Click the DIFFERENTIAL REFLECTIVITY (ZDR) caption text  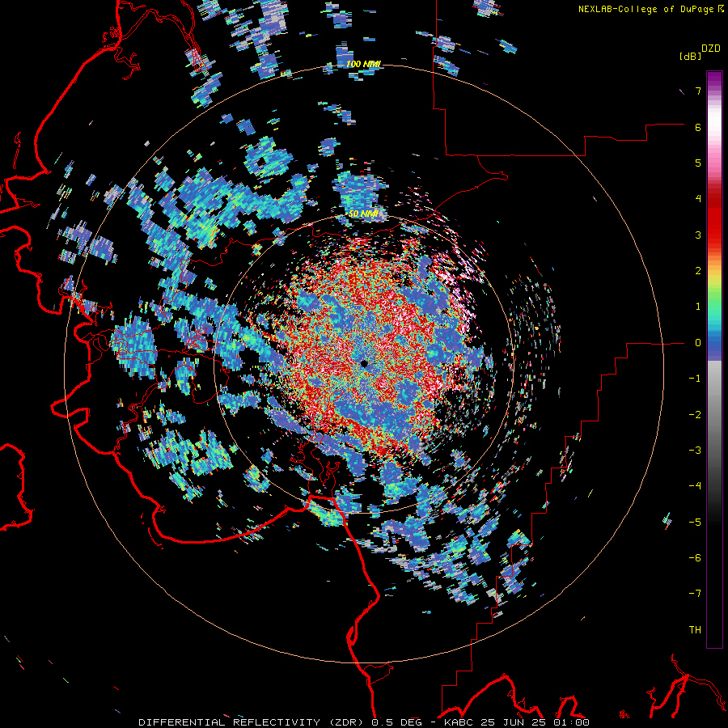point(253,722)
